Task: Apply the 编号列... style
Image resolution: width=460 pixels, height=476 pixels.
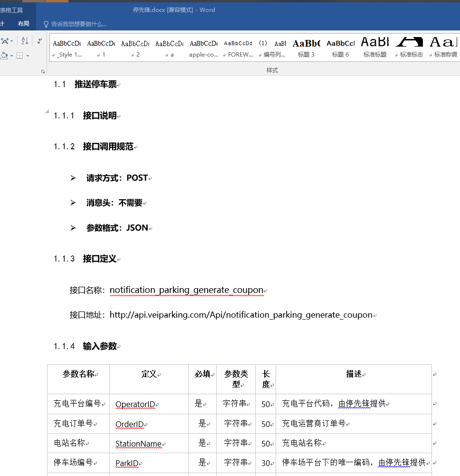Action: click(272, 49)
